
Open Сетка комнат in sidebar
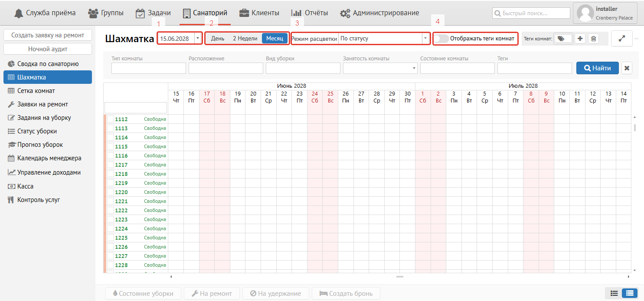(48, 91)
